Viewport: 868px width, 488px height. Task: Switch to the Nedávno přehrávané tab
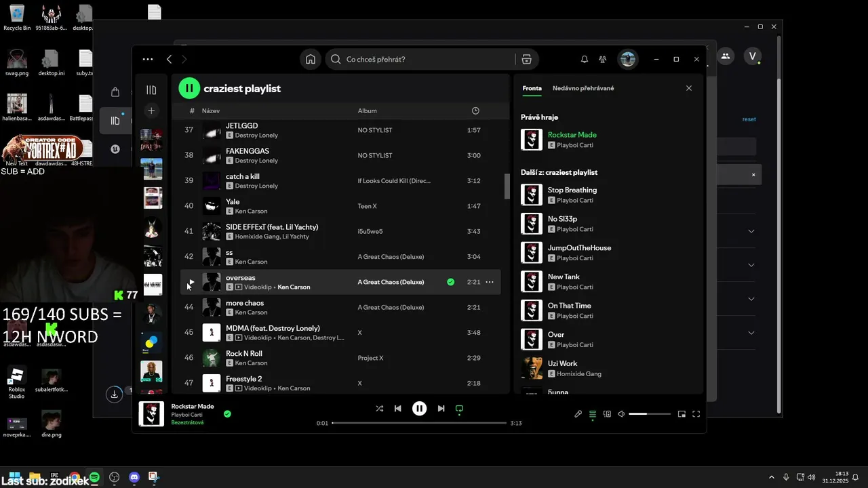coord(583,88)
